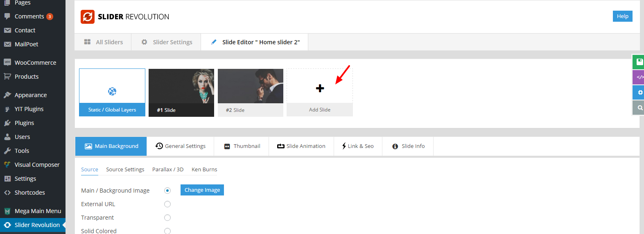Click the Appearance paintbrush icon

point(7,95)
